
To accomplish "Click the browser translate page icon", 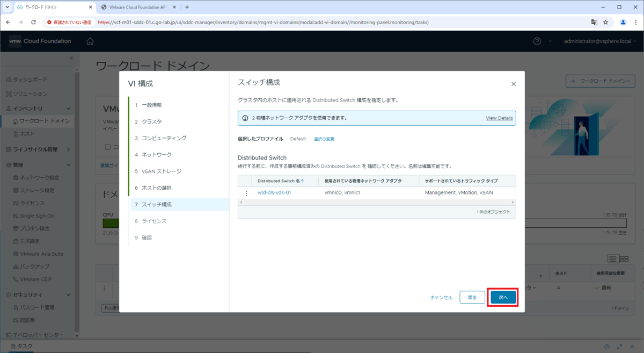I will [594, 23].
